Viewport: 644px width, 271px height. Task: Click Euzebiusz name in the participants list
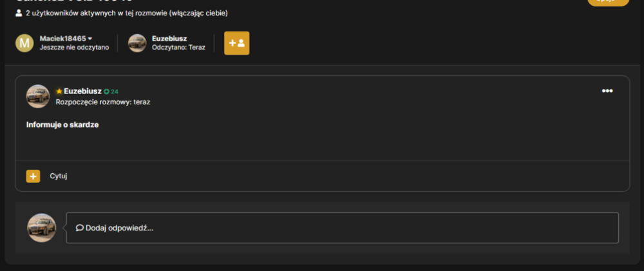point(169,39)
